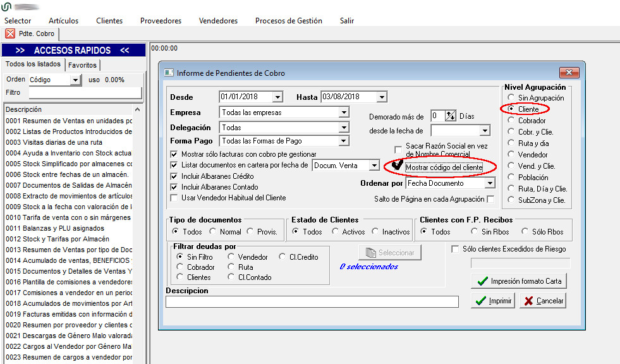Click the red X icon on Pdte. Cobro tab
Viewport: 620px width, 364px height.
[10, 33]
